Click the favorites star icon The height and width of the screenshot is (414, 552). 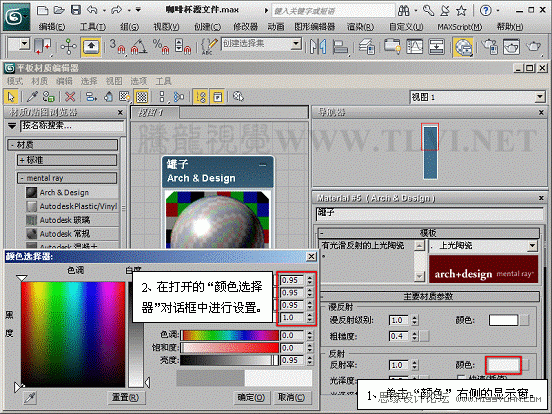(x=461, y=11)
